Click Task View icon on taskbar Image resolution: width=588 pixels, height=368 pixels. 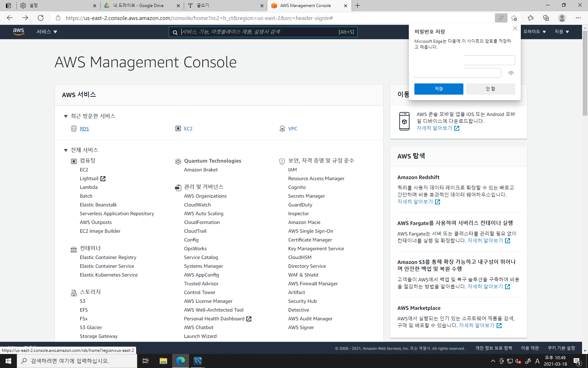pos(146,361)
